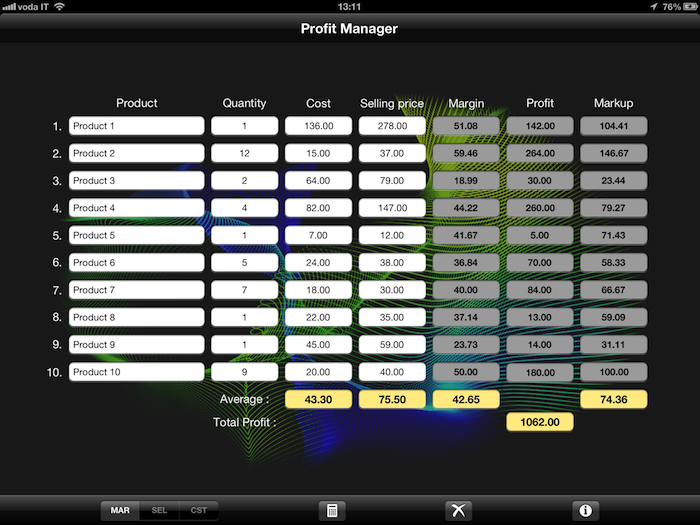
Task: Switch to the SEL segment mode
Action: tap(159, 510)
